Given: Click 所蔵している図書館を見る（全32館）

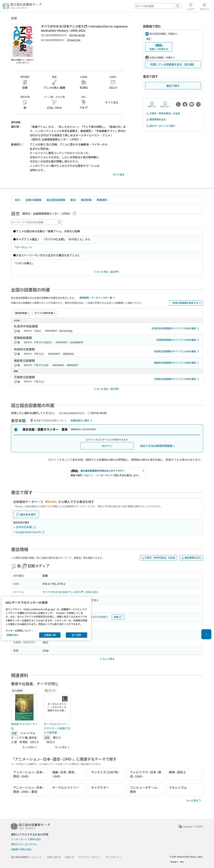Looking at the screenshot, I should (x=173, y=64).
